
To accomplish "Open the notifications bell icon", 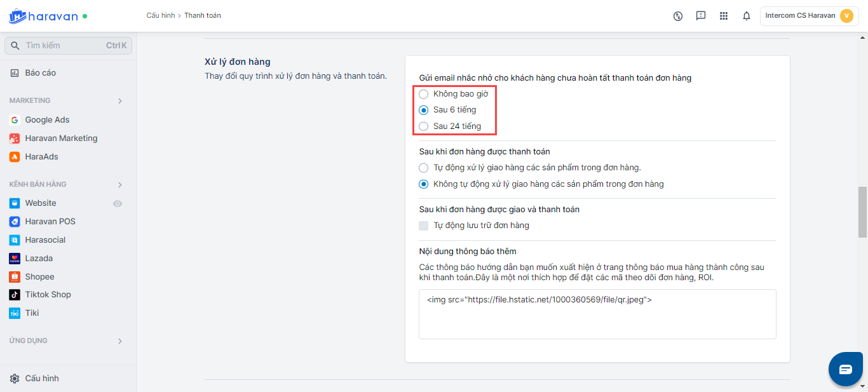I will click(x=747, y=16).
